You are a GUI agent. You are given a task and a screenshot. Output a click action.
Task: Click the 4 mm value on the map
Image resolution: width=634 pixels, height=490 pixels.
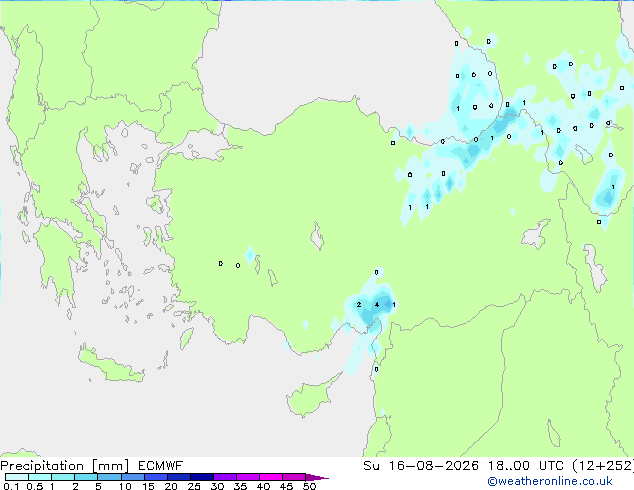click(x=377, y=304)
